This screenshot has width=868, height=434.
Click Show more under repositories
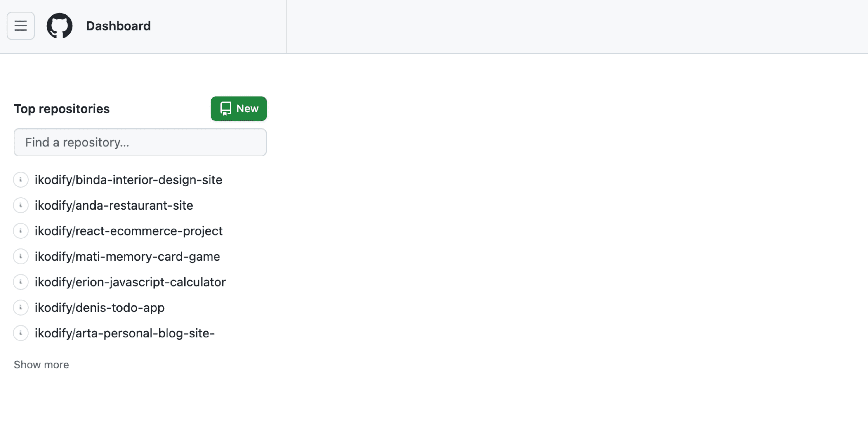[x=41, y=364]
